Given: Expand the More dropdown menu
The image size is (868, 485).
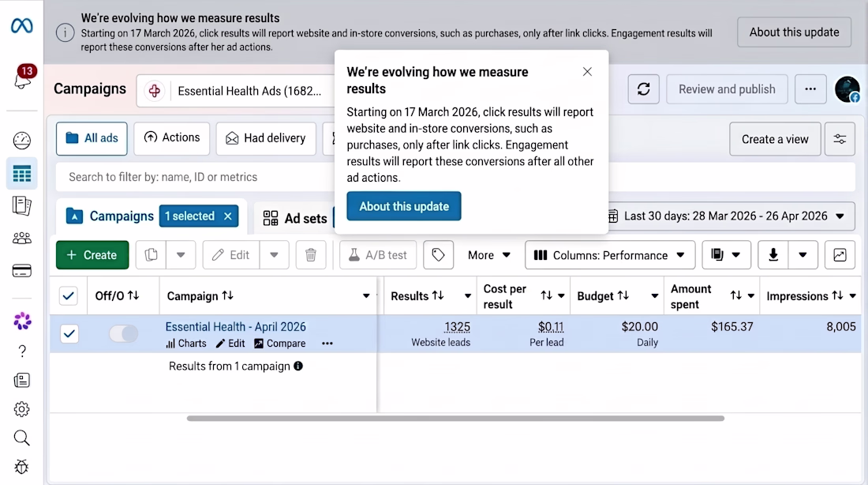Looking at the screenshot, I should point(488,255).
